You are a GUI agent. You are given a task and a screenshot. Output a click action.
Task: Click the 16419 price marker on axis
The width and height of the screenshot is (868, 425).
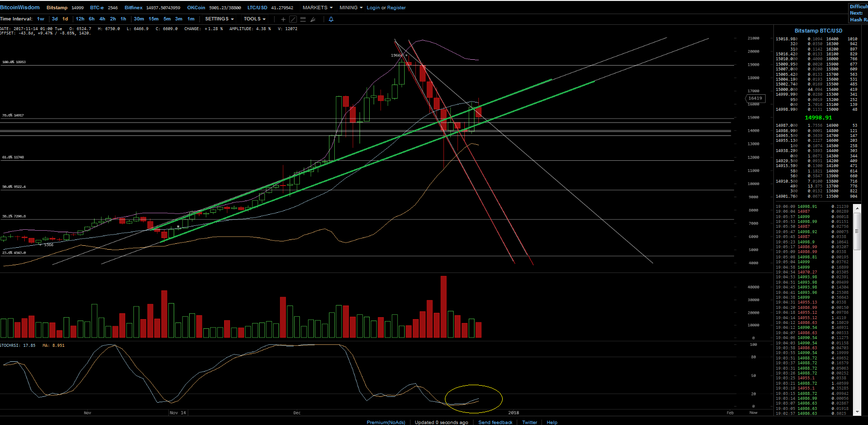tap(755, 99)
